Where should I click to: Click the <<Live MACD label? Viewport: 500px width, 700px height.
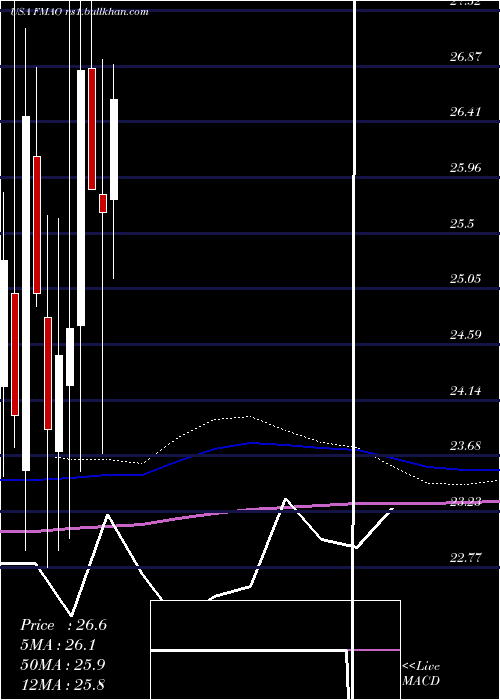pyautogui.click(x=421, y=673)
